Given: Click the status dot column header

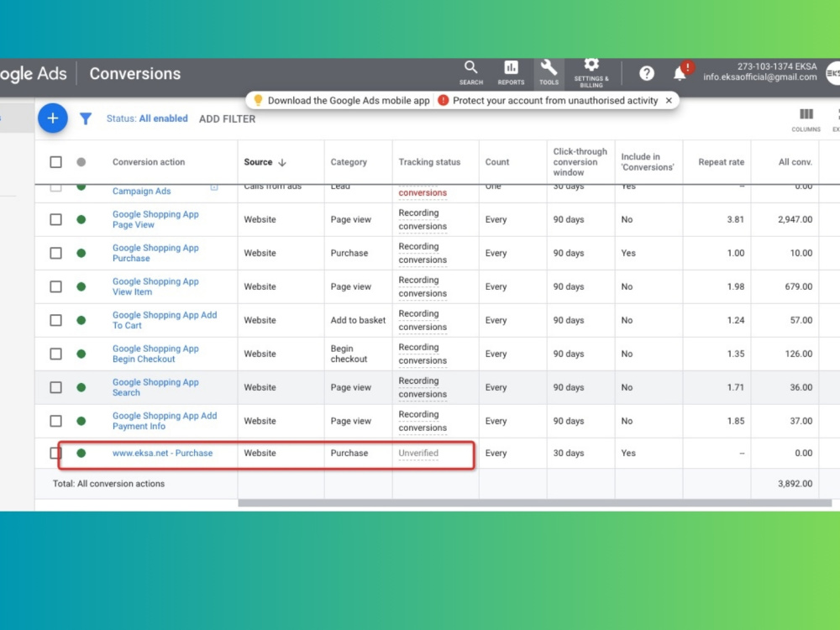Looking at the screenshot, I should pos(81,162).
